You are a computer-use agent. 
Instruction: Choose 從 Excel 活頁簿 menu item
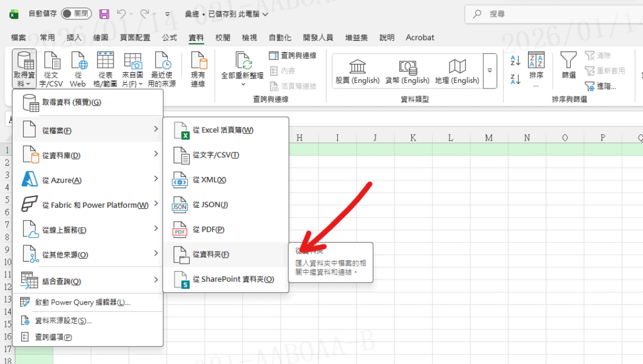pyautogui.click(x=225, y=130)
